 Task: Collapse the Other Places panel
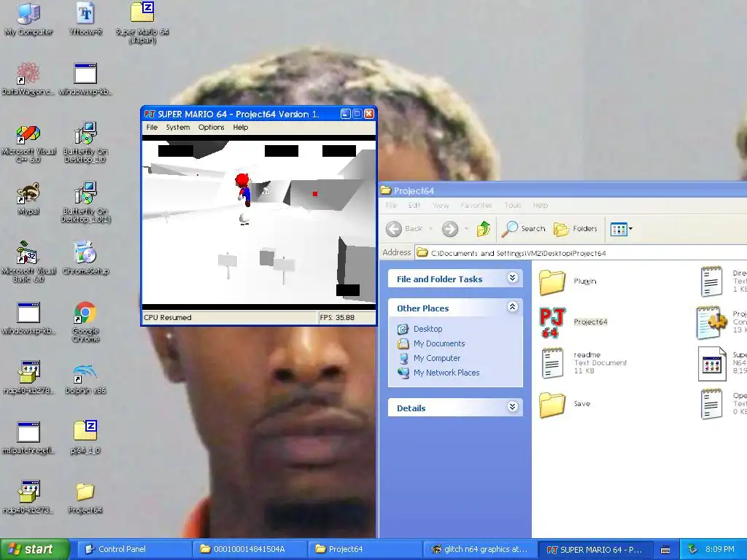point(513,307)
